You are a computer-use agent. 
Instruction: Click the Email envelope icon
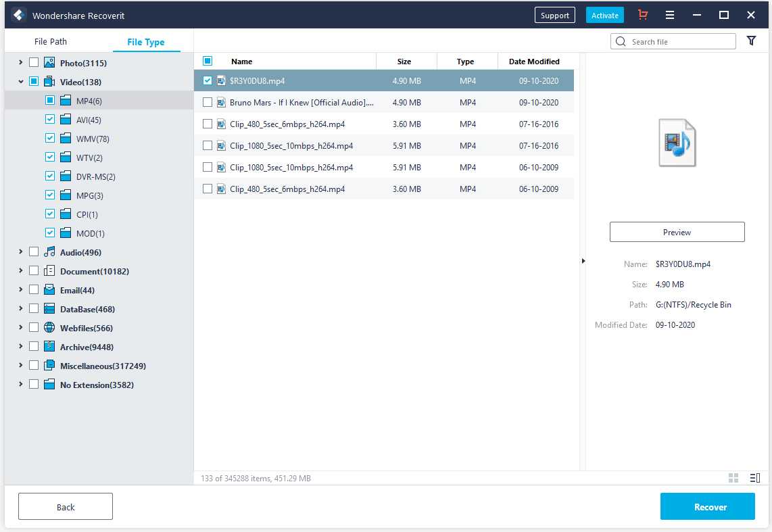pos(49,290)
